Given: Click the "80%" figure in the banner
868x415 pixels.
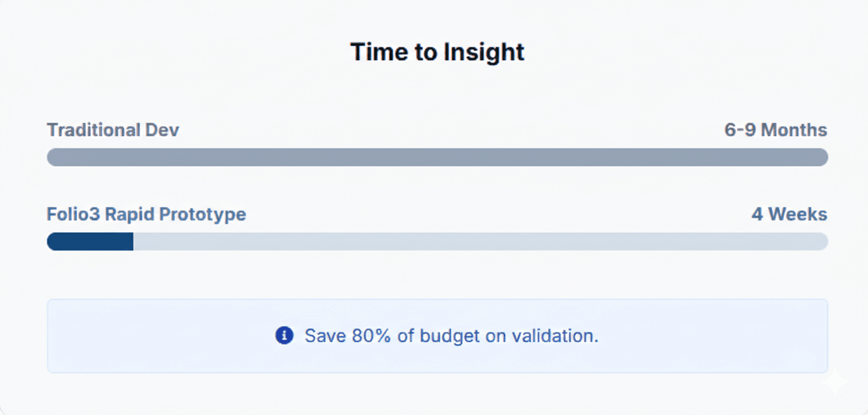Looking at the screenshot, I should (371, 336).
